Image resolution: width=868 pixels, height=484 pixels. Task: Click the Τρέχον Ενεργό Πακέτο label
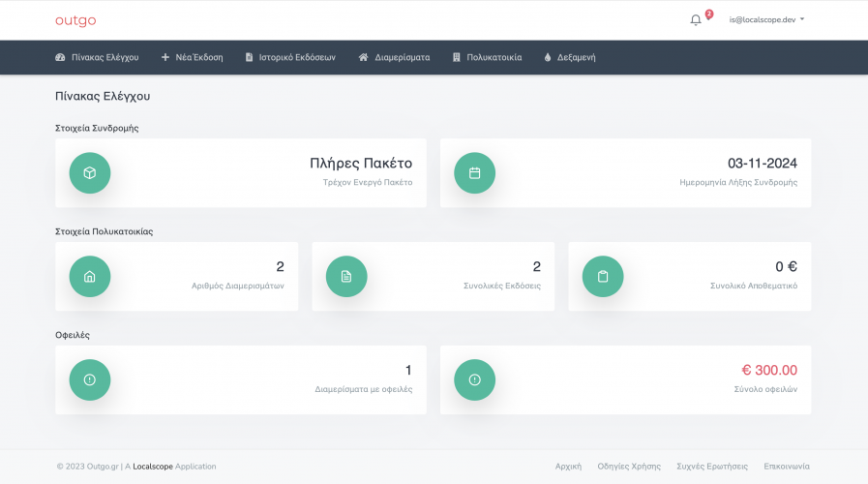[x=368, y=182]
